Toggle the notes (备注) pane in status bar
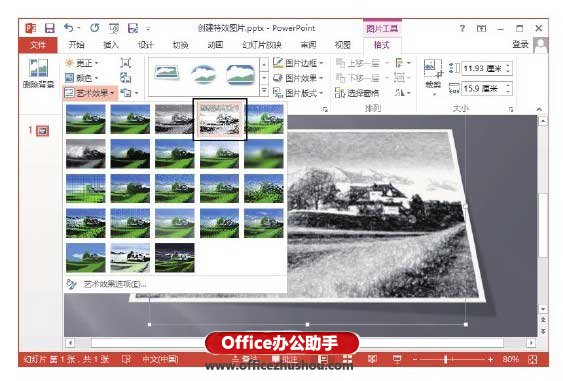The image size is (563, 381). point(245,359)
